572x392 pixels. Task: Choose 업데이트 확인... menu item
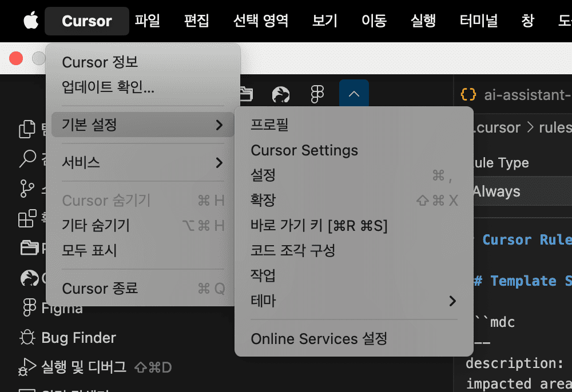point(142,87)
